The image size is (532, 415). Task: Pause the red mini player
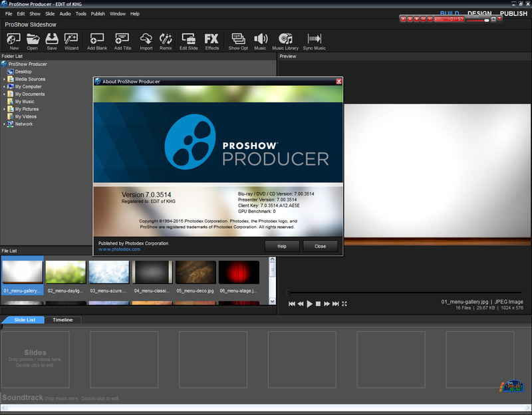(410, 19)
